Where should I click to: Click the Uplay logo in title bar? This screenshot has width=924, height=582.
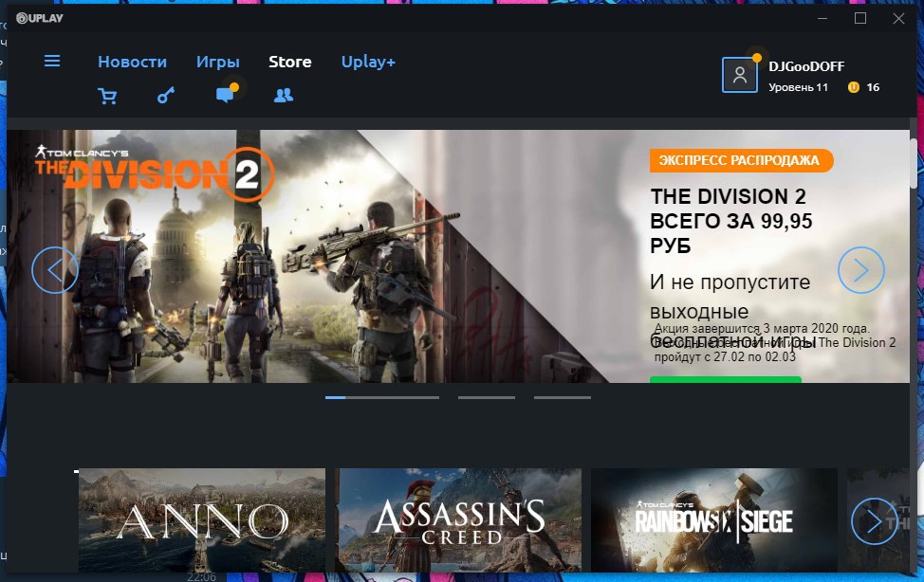click(40, 18)
